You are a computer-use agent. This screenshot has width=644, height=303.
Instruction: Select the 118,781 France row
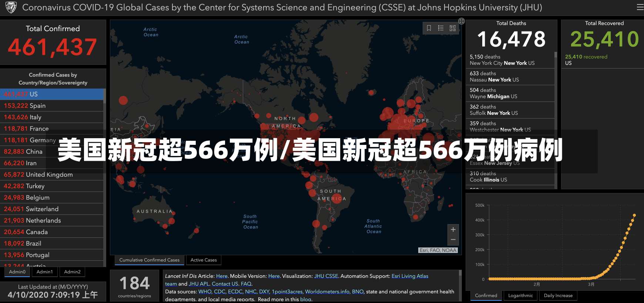pyautogui.click(x=52, y=129)
